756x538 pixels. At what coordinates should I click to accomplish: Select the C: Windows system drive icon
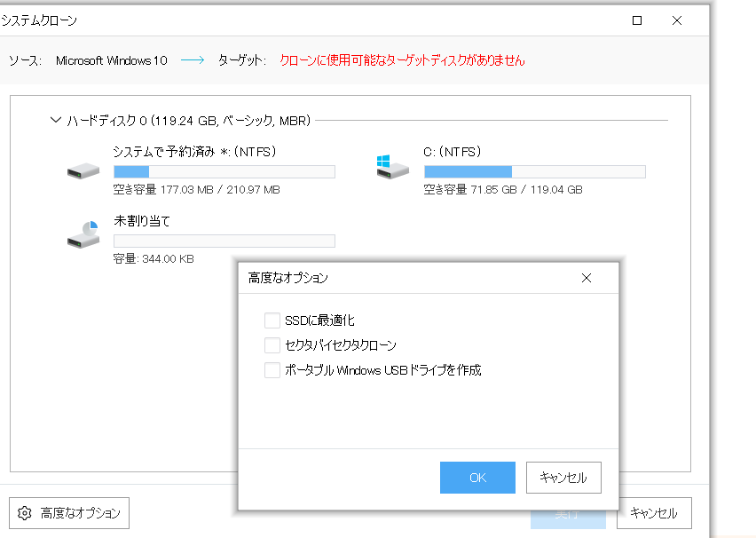[x=392, y=167]
